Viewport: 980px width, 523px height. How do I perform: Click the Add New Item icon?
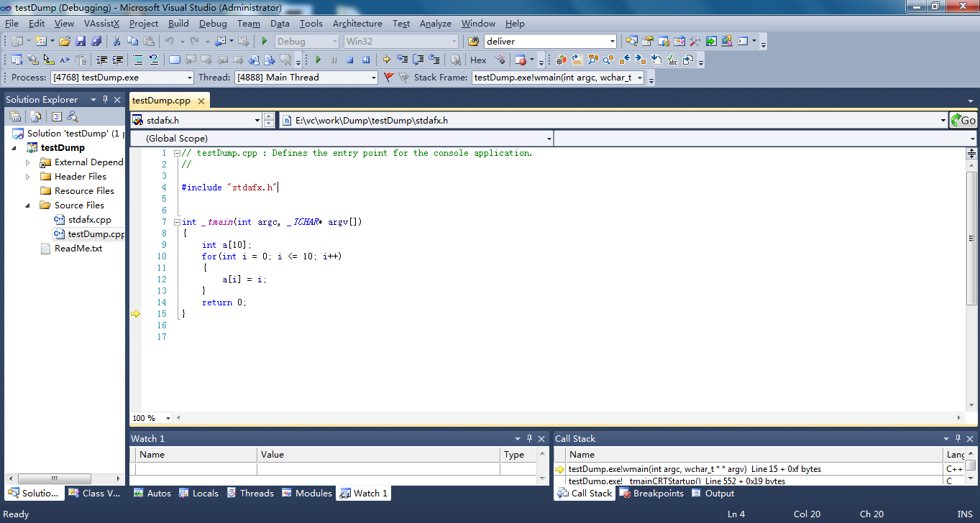point(40,41)
